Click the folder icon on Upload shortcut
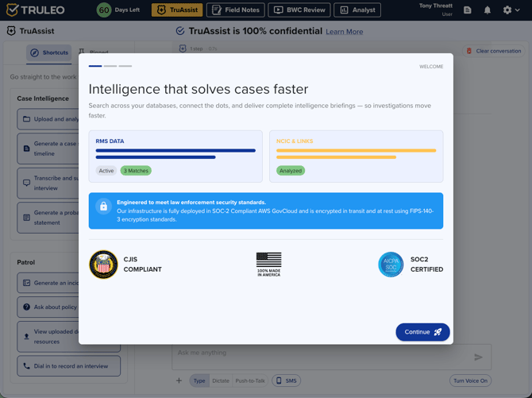The image size is (532, 398). click(x=26, y=119)
